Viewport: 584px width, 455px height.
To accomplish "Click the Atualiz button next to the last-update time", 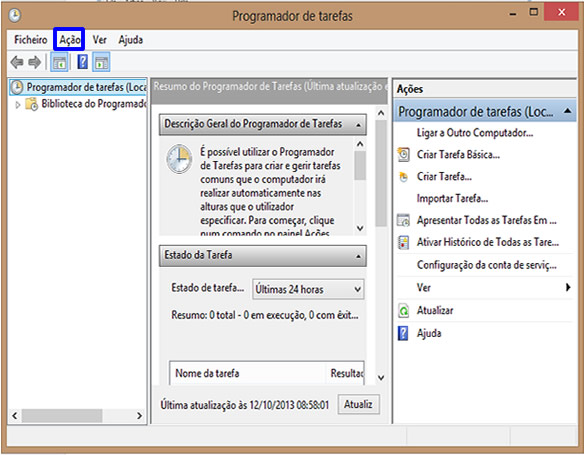I will tap(358, 404).
